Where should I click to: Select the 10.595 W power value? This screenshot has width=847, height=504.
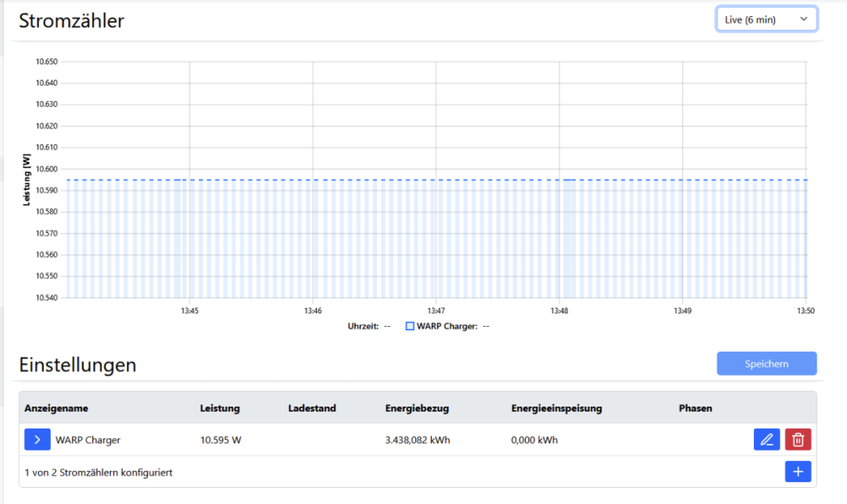point(220,440)
